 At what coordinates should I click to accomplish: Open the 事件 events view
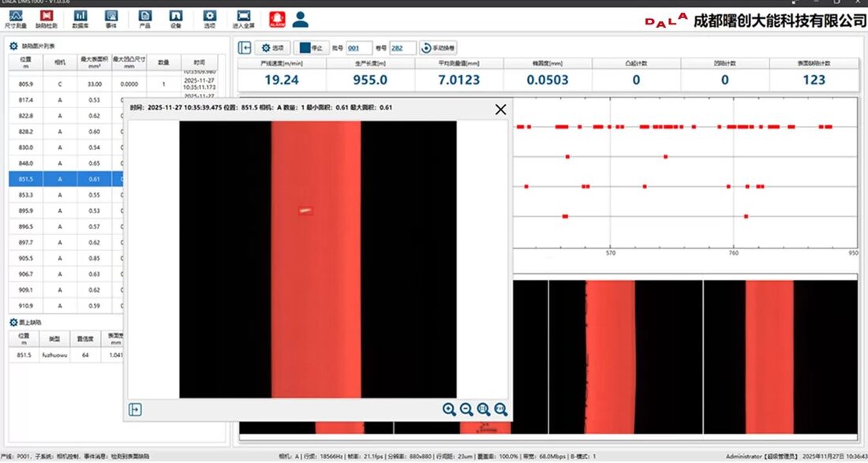110,20
